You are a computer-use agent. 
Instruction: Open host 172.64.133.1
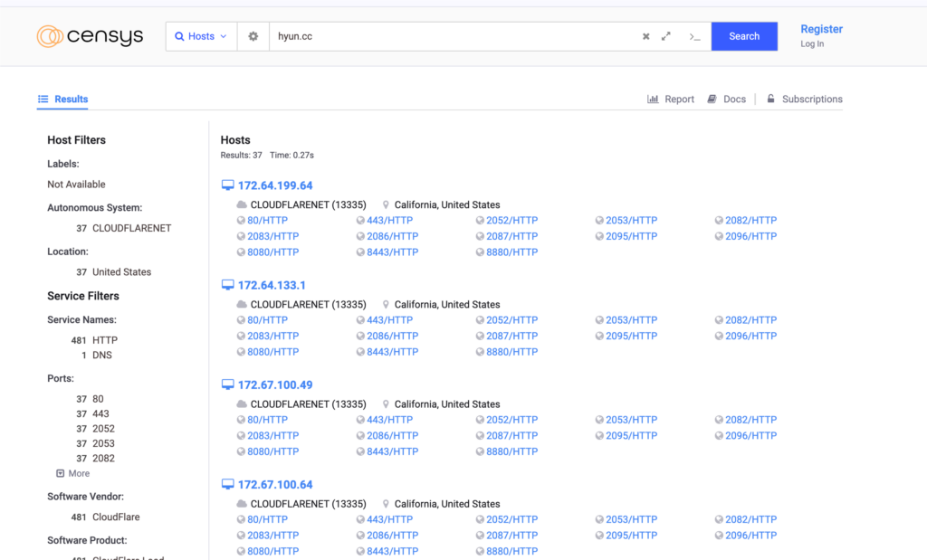(x=272, y=285)
